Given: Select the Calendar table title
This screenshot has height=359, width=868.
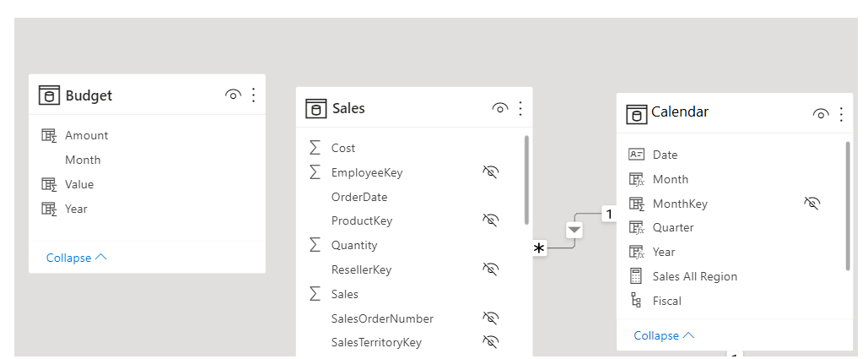Looking at the screenshot, I should 680,112.
